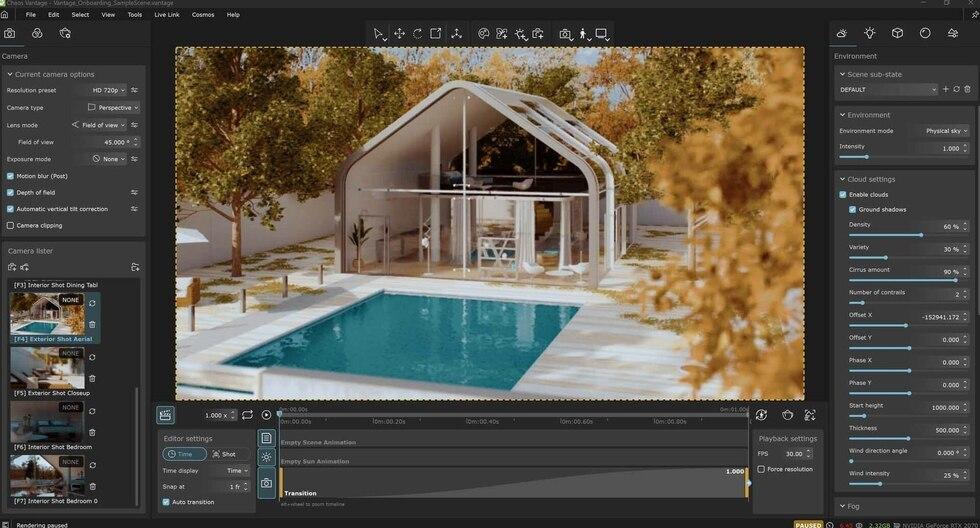Open resolution preset settings sliders icon
The image size is (980, 528).
pyautogui.click(x=134, y=90)
